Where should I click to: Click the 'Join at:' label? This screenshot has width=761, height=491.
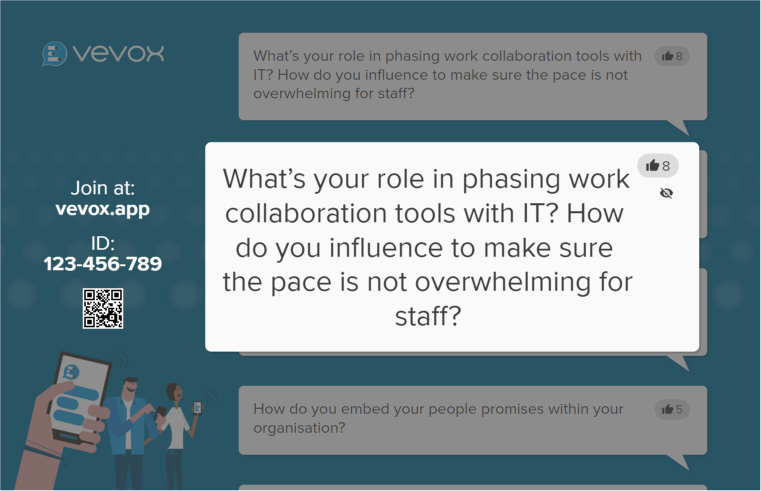tap(103, 188)
